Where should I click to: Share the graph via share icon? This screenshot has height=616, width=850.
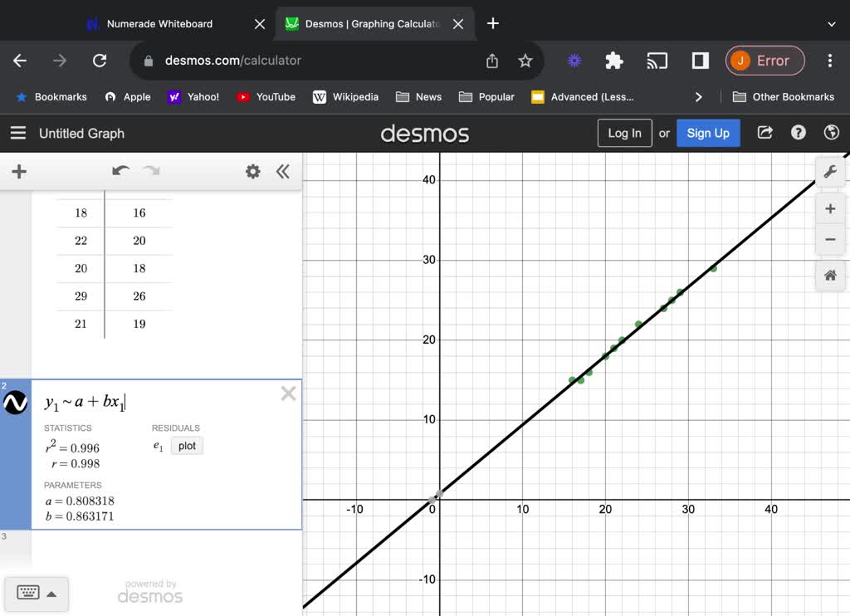[765, 133]
